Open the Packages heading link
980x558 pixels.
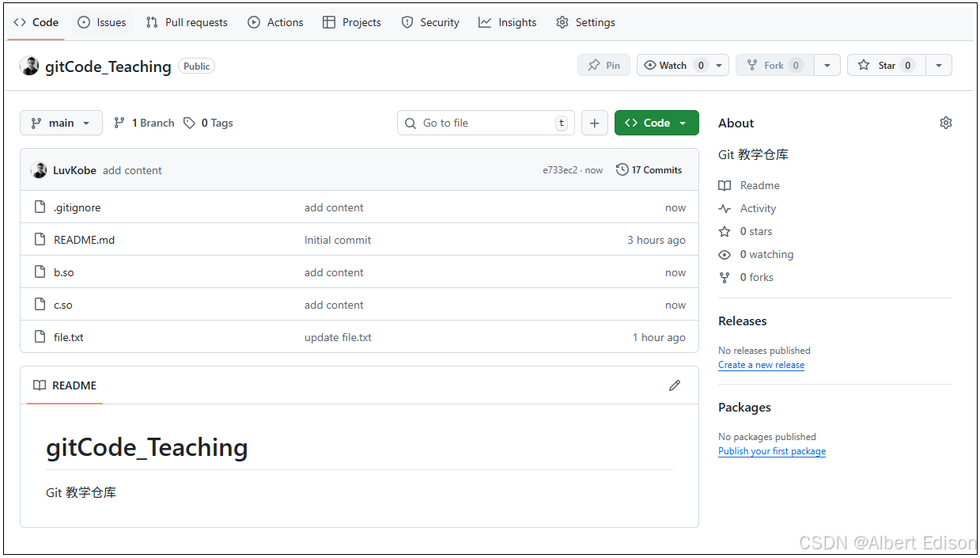[744, 407]
